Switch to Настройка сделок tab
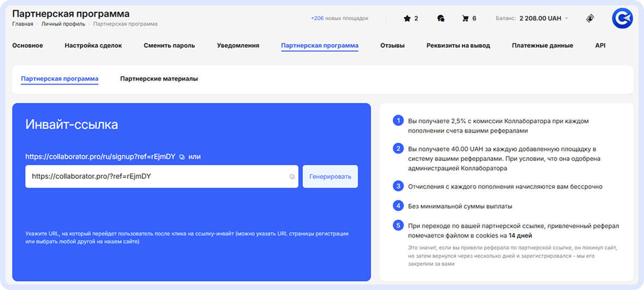The height and width of the screenshot is (290, 644). [x=93, y=46]
